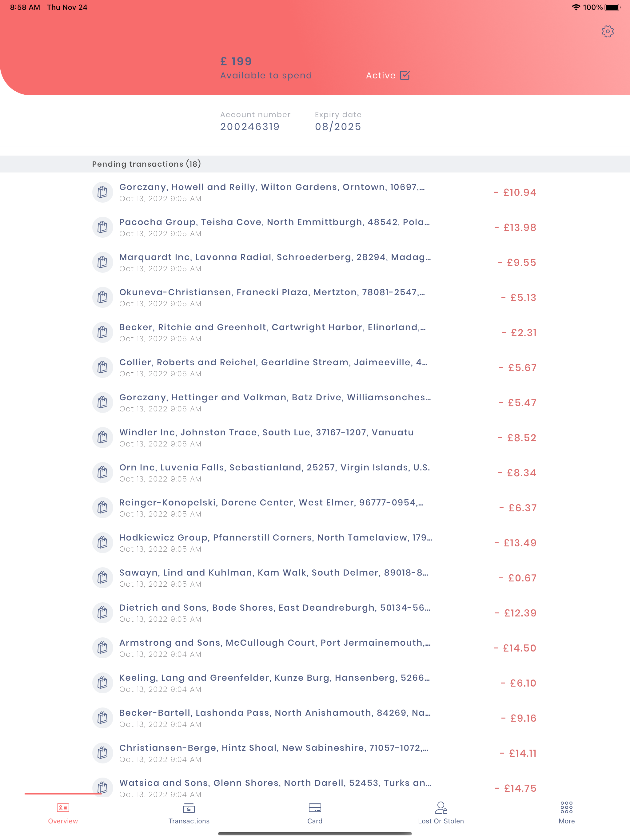Select the - £13.49 amount
The image size is (630, 840).
515,543
